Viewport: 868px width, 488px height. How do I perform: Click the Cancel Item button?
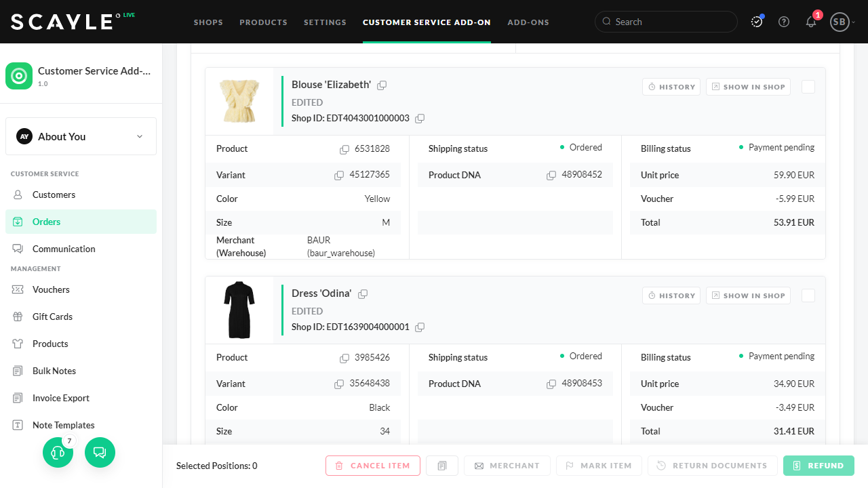click(x=372, y=466)
